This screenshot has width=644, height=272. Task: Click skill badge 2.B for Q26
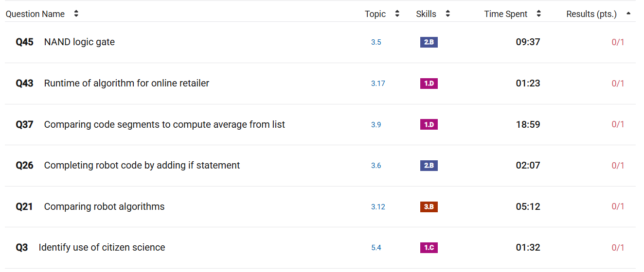(429, 166)
